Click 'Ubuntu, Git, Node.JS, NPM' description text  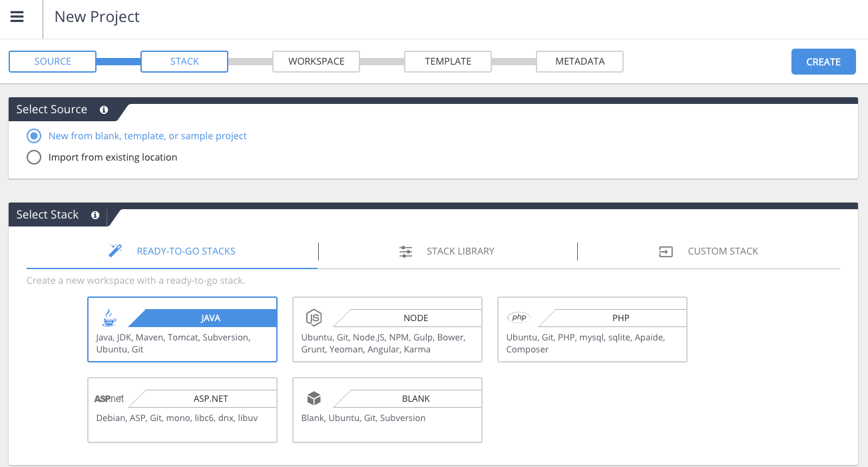[x=383, y=343]
